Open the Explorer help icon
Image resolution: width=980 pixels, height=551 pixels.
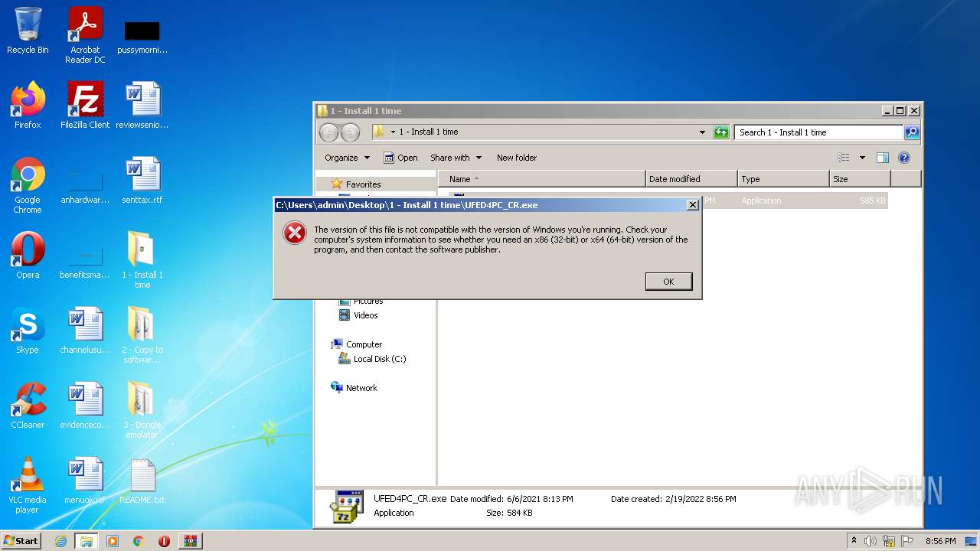pyautogui.click(x=903, y=158)
